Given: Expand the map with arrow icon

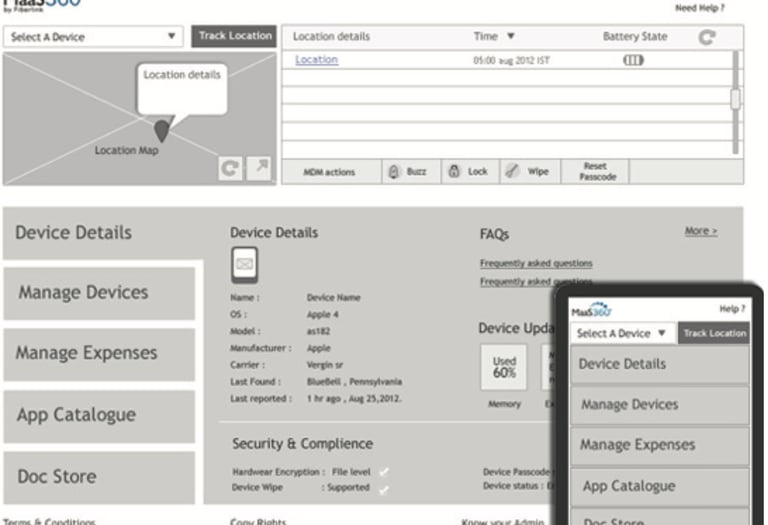Looking at the screenshot, I should [x=259, y=169].
